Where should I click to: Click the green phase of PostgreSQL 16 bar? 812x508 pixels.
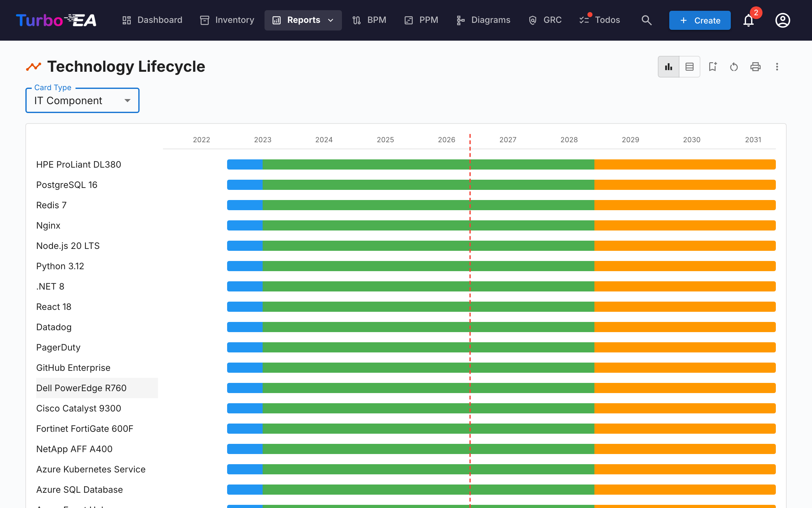pos(429,185)
